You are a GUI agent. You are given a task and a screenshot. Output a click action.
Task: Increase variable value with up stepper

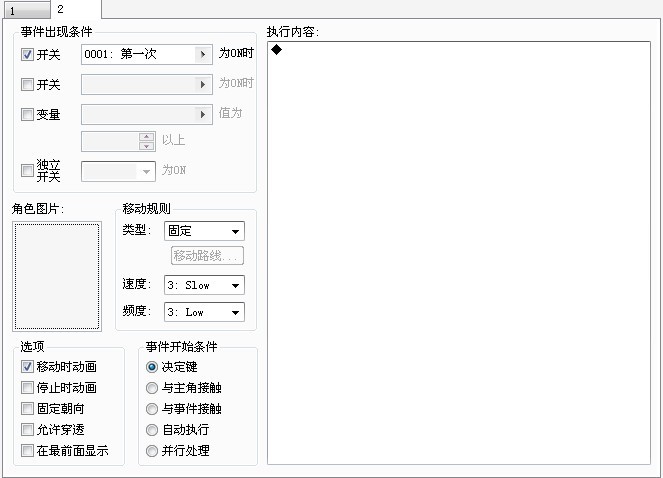146,137
